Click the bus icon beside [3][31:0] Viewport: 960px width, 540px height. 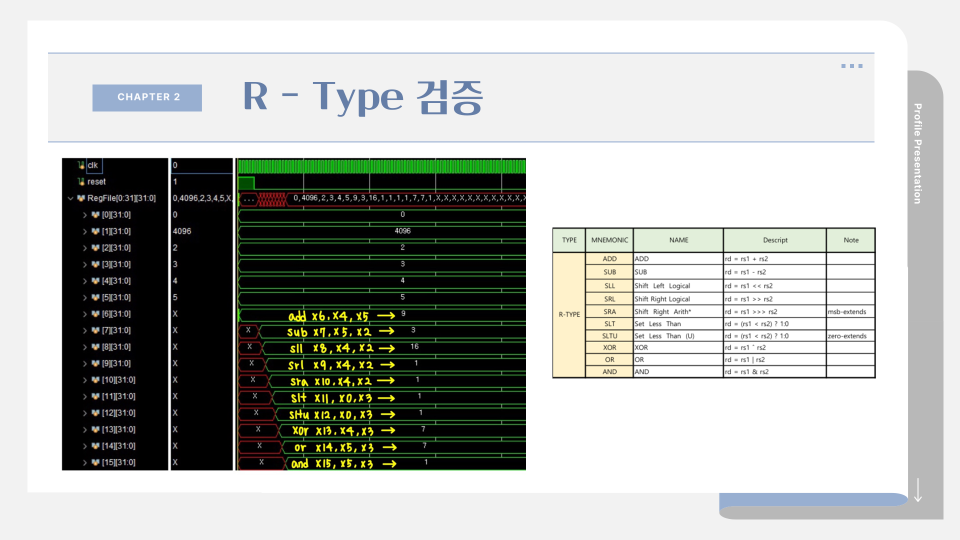(96, 264)
